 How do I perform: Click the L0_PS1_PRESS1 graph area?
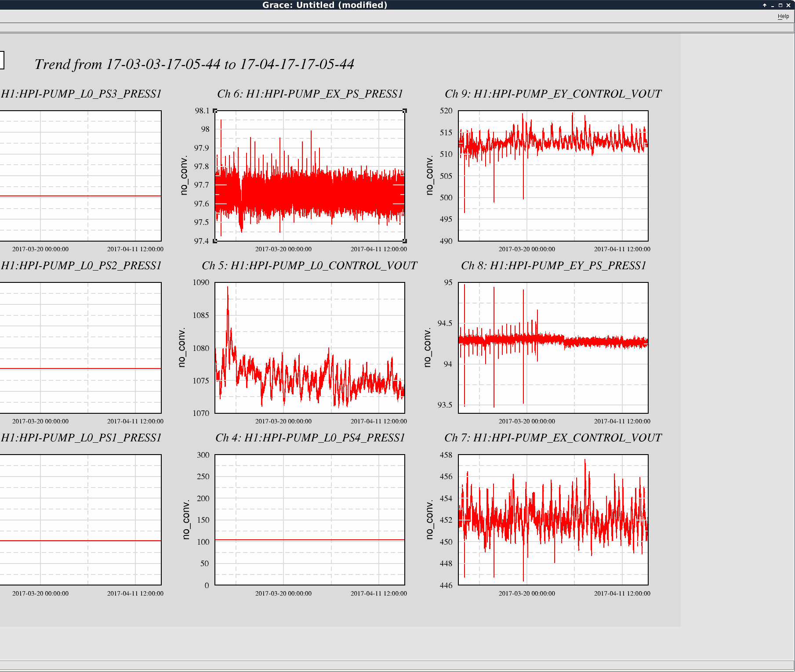click(x=80, y=520)
